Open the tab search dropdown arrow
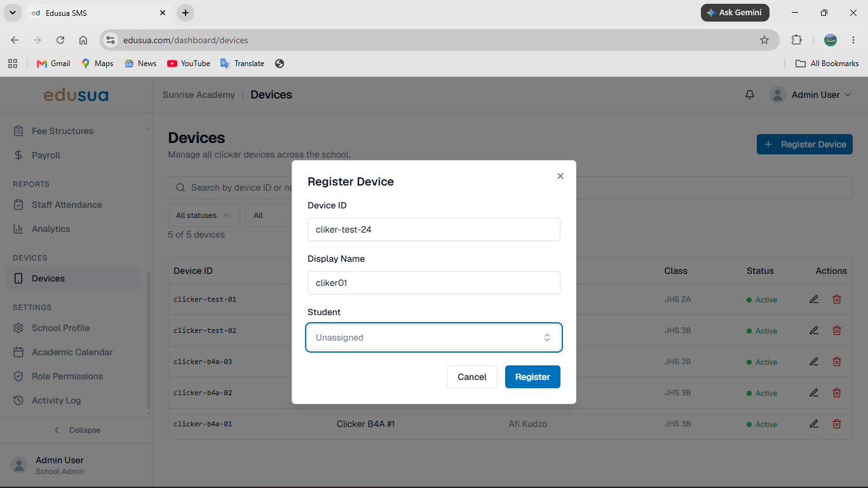The image size is (868, 488). (12, 13)
